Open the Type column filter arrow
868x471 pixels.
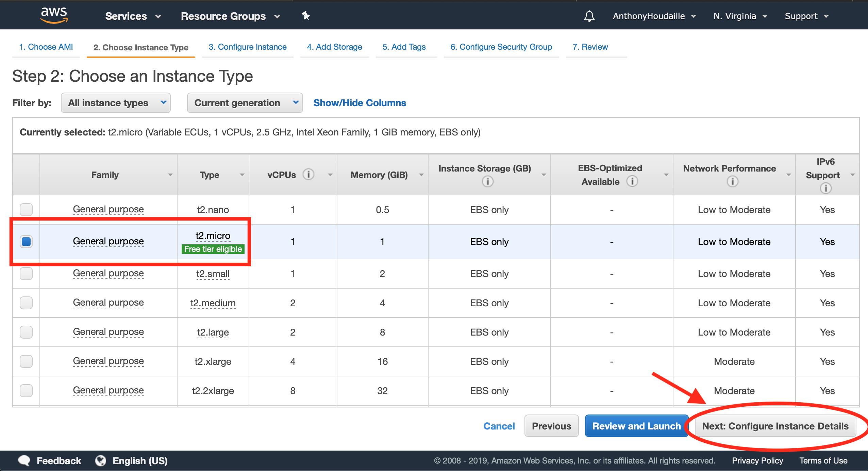[x=242, y=175]
